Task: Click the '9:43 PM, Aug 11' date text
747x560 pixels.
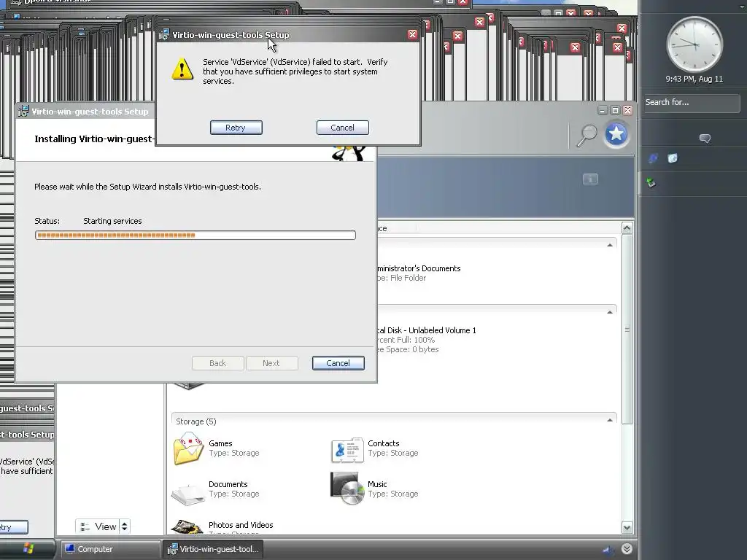Action: tap(694, 79)
